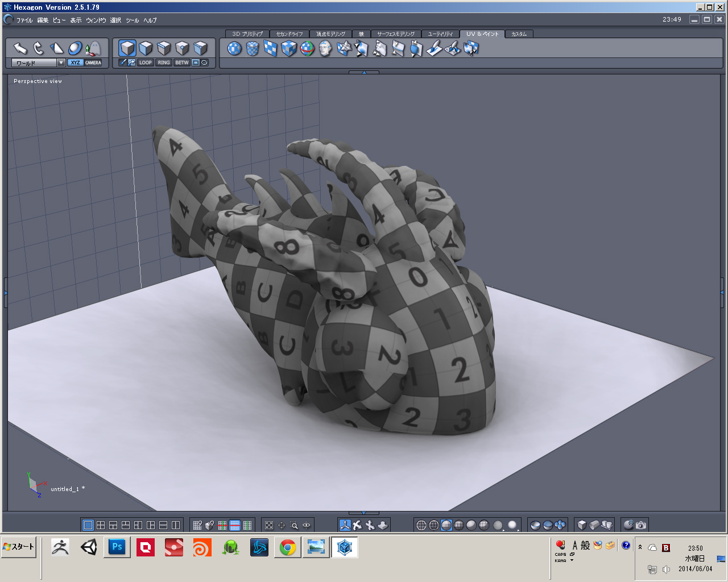The height and width of the screenshot is (582, 728).
Task: Choose object selection mode cube
Action: [127, 48]
